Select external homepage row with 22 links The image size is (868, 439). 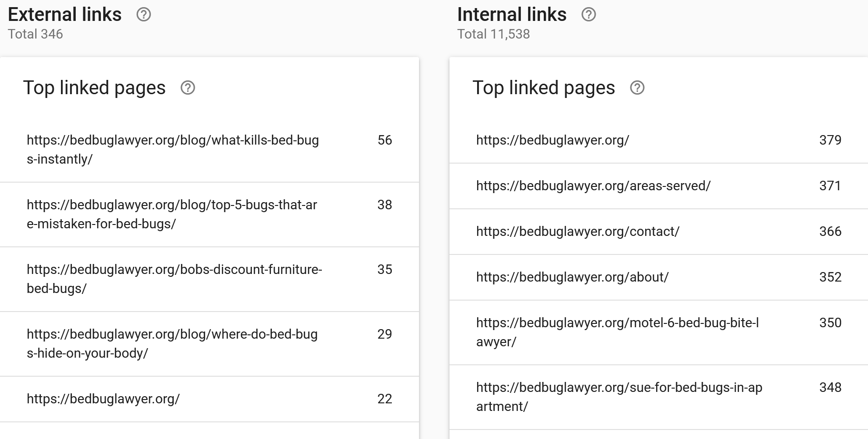click(x=210, y=399)
